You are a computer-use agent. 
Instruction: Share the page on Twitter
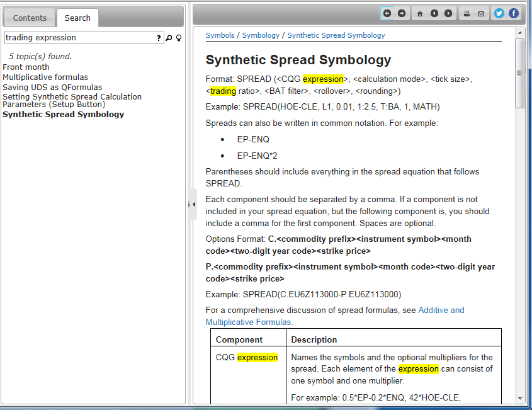pyautogui.click(x=499, y=14)
